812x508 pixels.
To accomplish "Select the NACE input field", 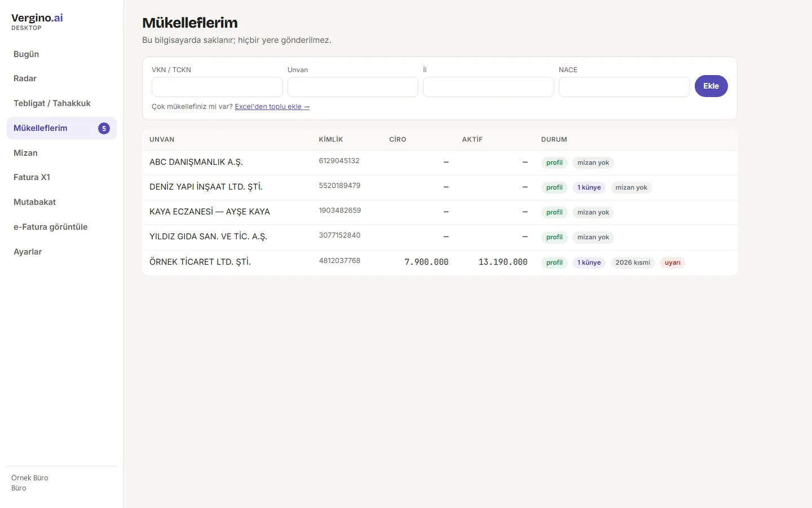I will (624, 87).
